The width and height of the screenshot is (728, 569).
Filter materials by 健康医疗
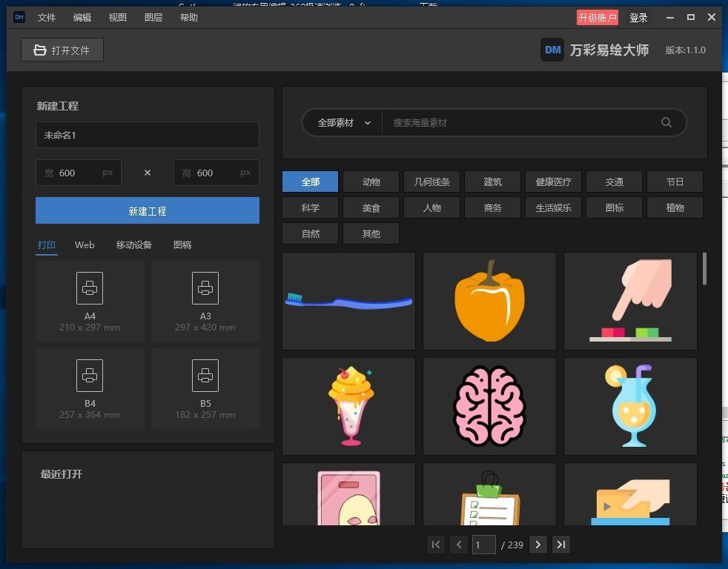(x=554, y=182)
